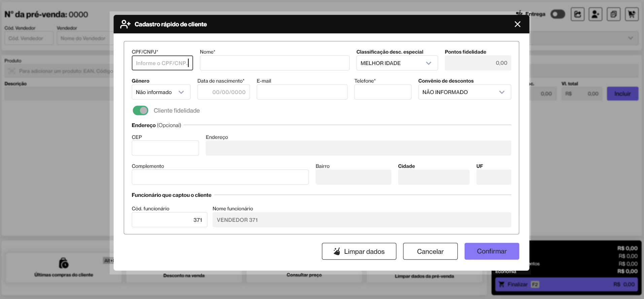Focus the Nome text field
Viewport: 644px width, 299px height.
coord(274,63)
